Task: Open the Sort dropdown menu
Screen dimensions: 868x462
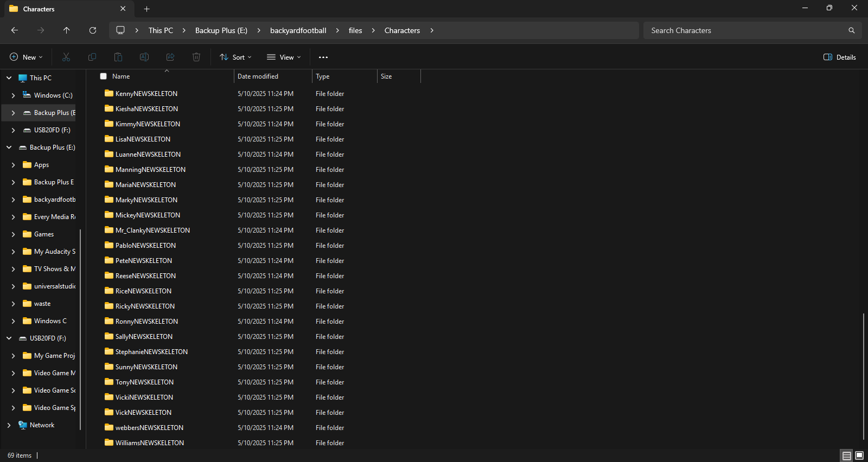Action: [x=236, y=57]
